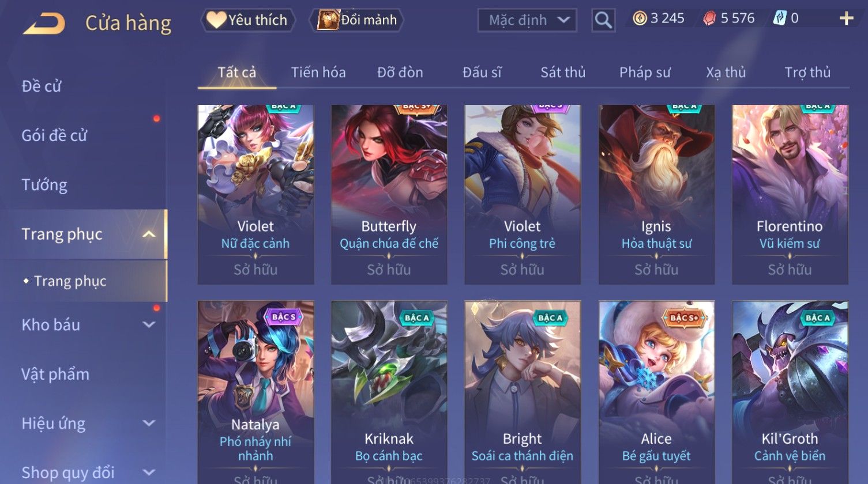Switch to the Sát thủ tab
The height and width of the screenshot is (484, 868).
pyautogui.click(x=563, y=73)
